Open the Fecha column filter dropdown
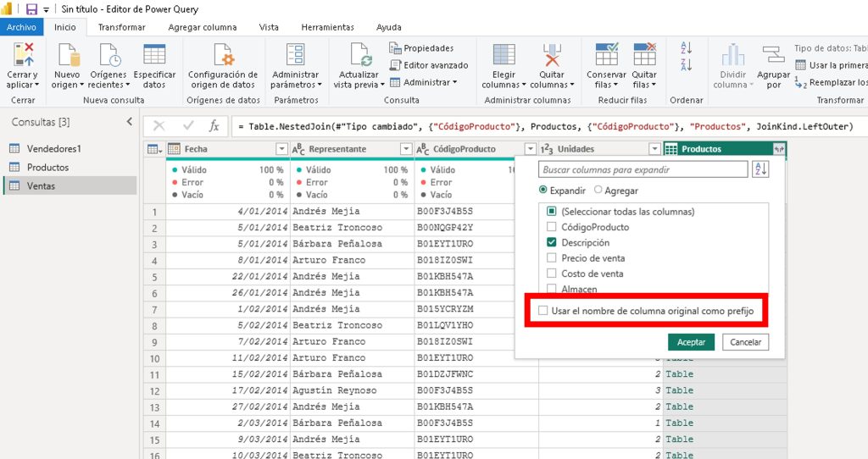Image resolution: width=868 pixels, height=459 pixels. [282, 149]
